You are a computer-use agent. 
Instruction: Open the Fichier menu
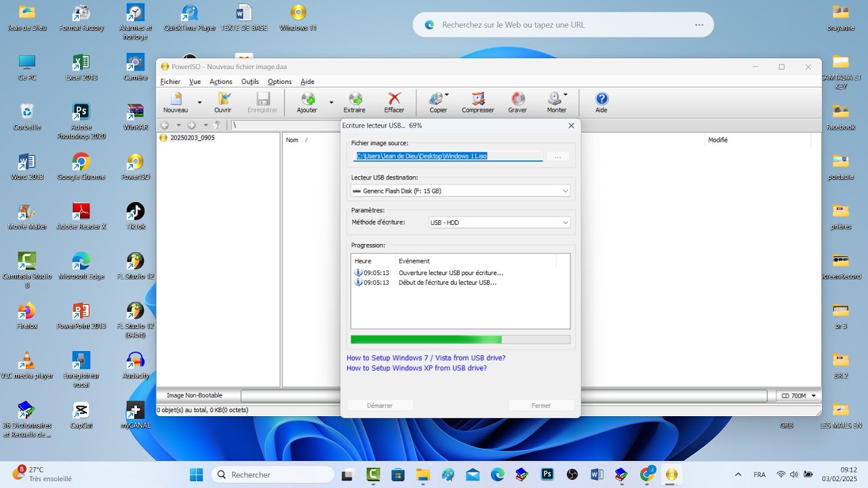click(170, 81)
